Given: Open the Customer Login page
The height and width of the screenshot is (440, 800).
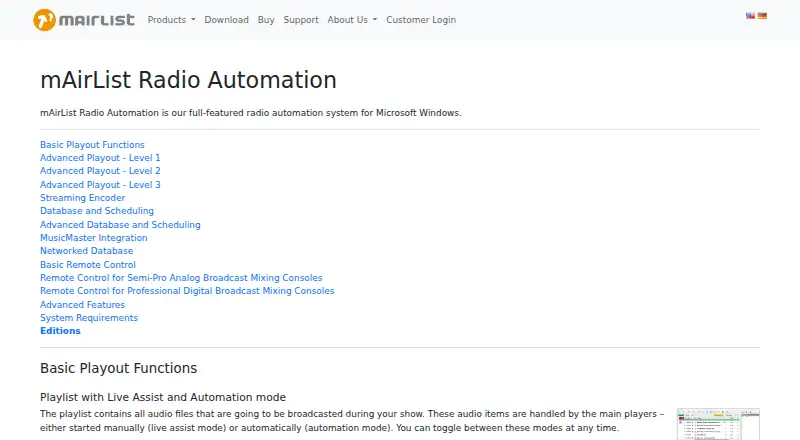Looking at the screenshot, I should [x=421, y=20].
